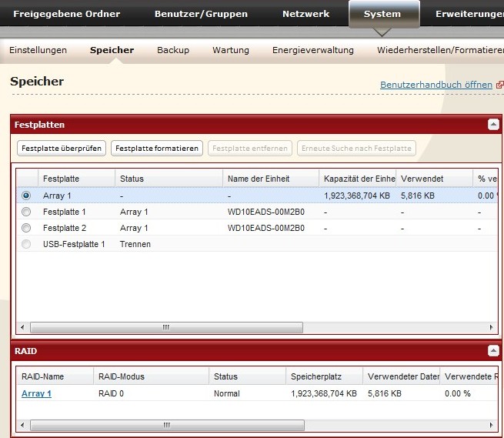
Task: Select the Array 1 radio button
Action: pyautogui.click(x=26, y=196)
